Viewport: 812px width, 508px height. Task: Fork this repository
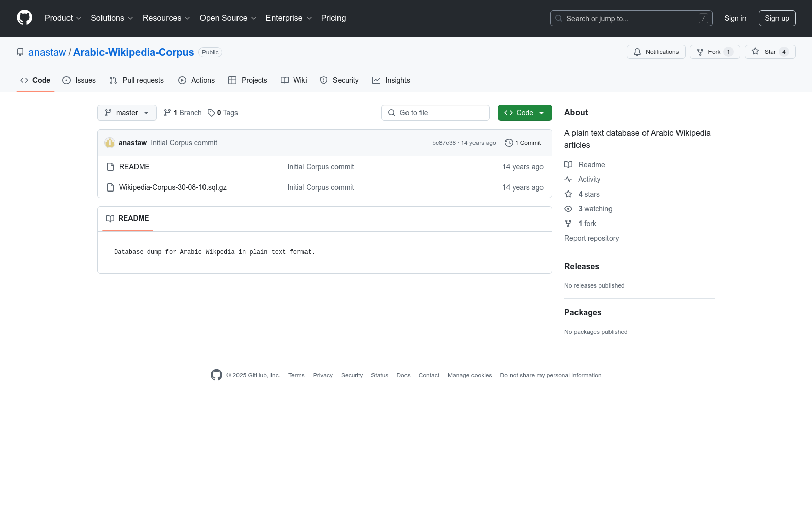[715, 52]
